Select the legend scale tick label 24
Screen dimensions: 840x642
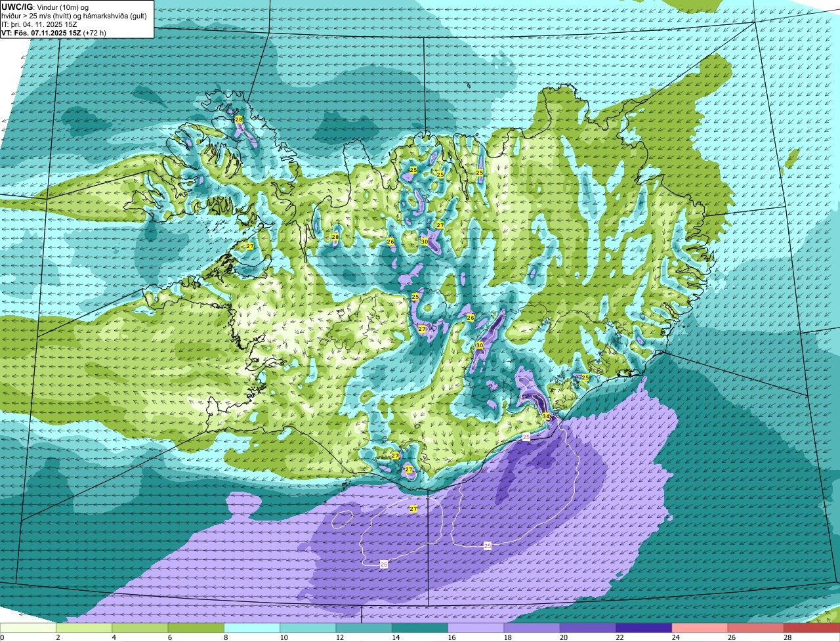[676, 637]
